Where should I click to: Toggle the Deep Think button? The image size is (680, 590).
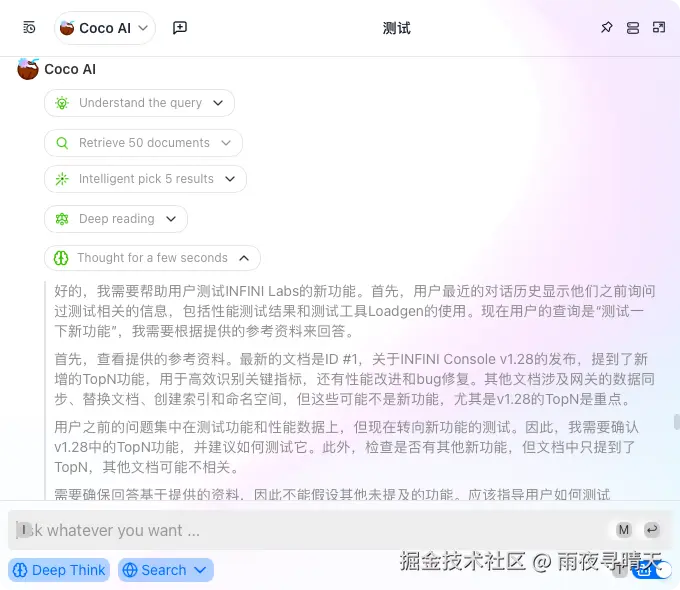[59, 570]
